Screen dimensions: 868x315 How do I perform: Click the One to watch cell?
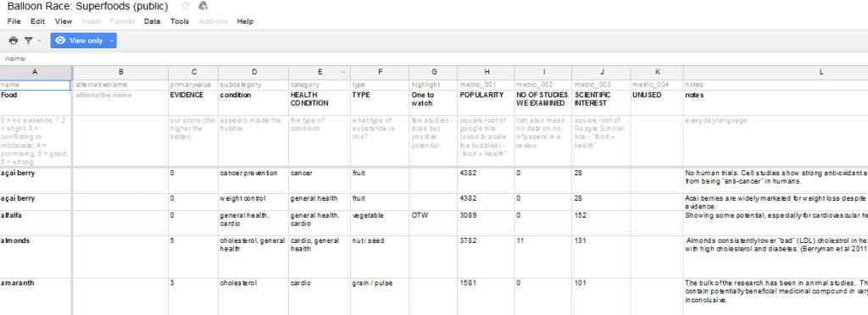[433, 102]
